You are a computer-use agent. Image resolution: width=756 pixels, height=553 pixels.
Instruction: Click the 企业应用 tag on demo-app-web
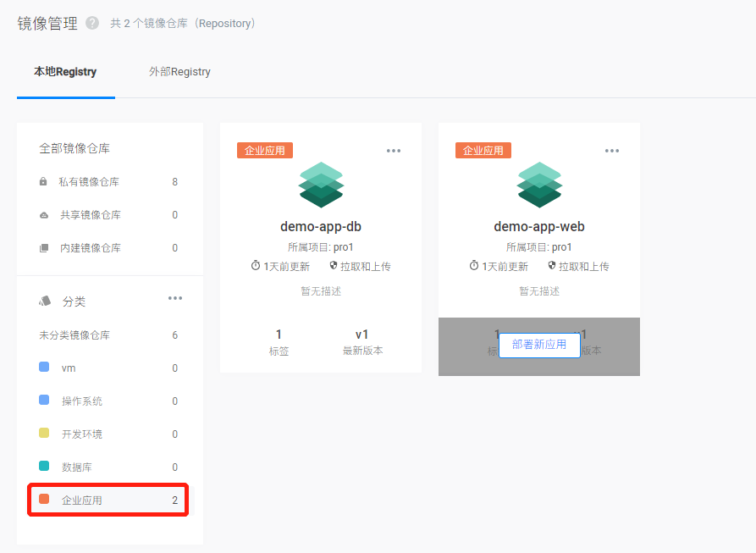483,151
